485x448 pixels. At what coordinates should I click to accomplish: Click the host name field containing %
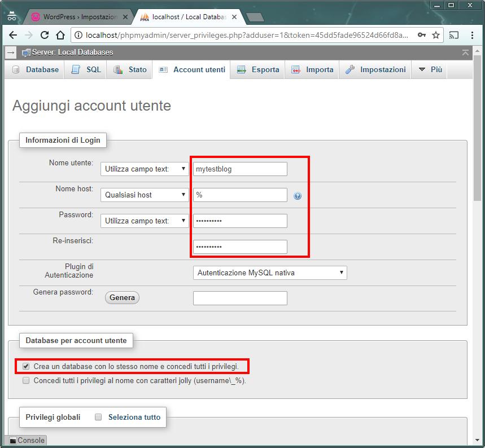click(x=240, y=195)
